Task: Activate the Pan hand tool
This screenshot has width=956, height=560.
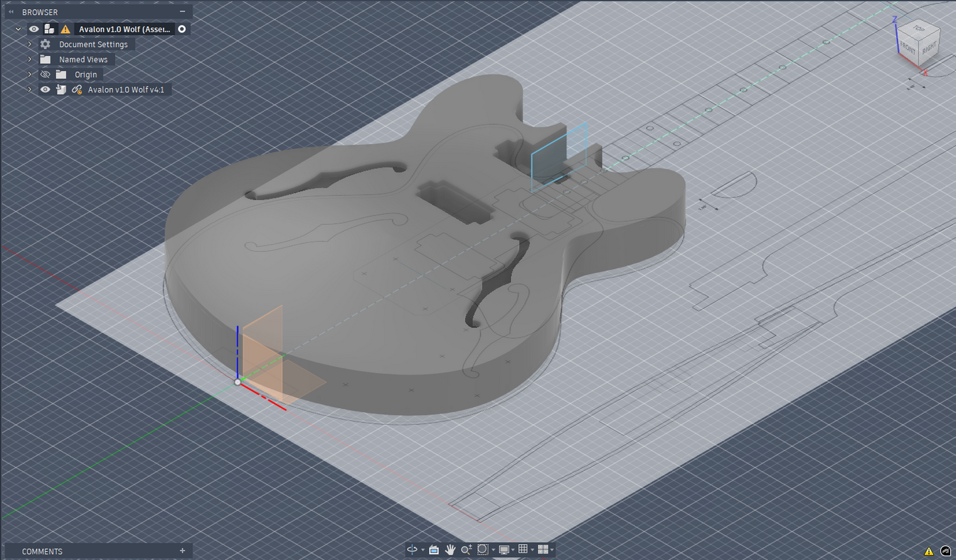Action: (450, 549)
